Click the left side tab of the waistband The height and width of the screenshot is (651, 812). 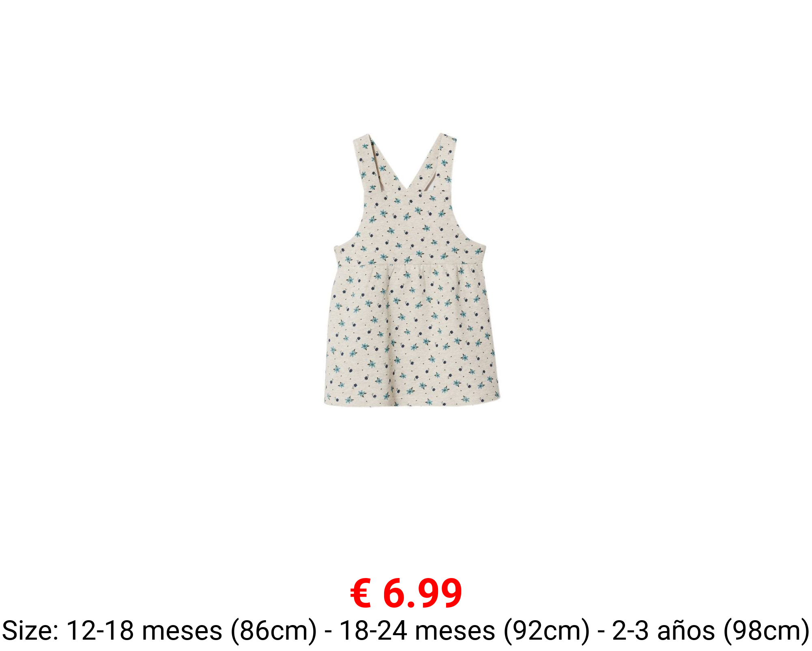(339, 255)
